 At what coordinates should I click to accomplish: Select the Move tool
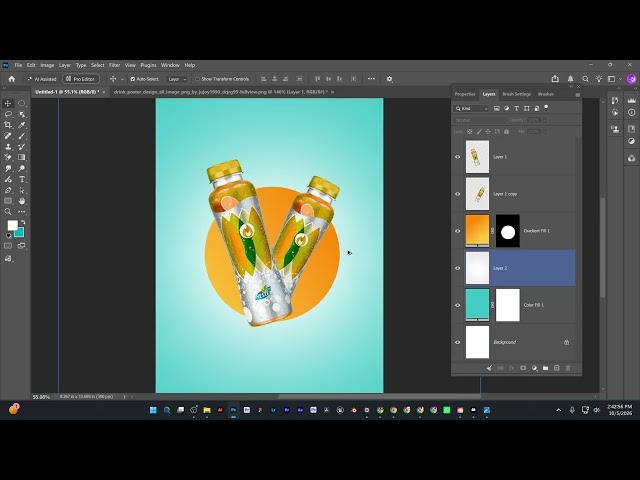pos(8,103)
